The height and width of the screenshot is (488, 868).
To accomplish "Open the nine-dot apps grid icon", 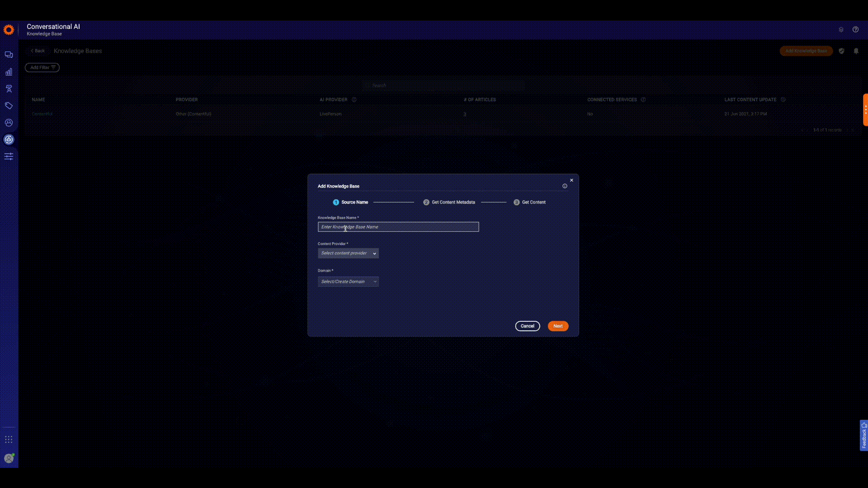I will click(x=9, y=440).
